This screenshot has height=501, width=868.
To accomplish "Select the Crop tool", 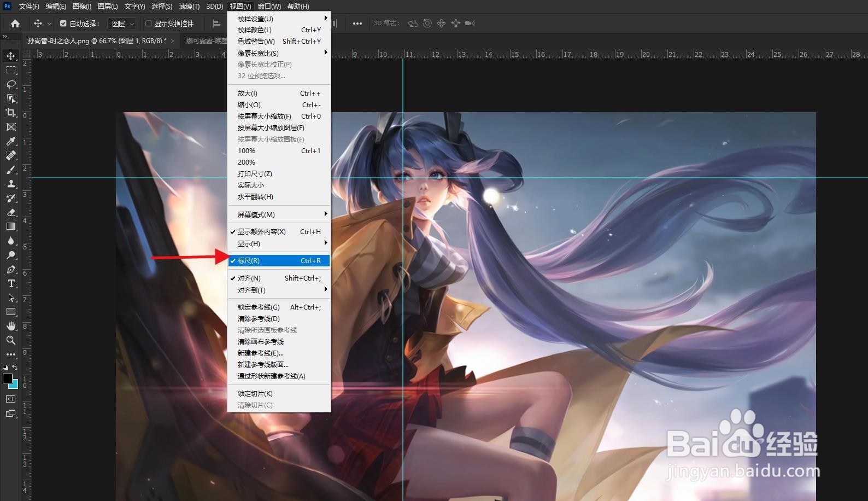I will tap(11, 113).
